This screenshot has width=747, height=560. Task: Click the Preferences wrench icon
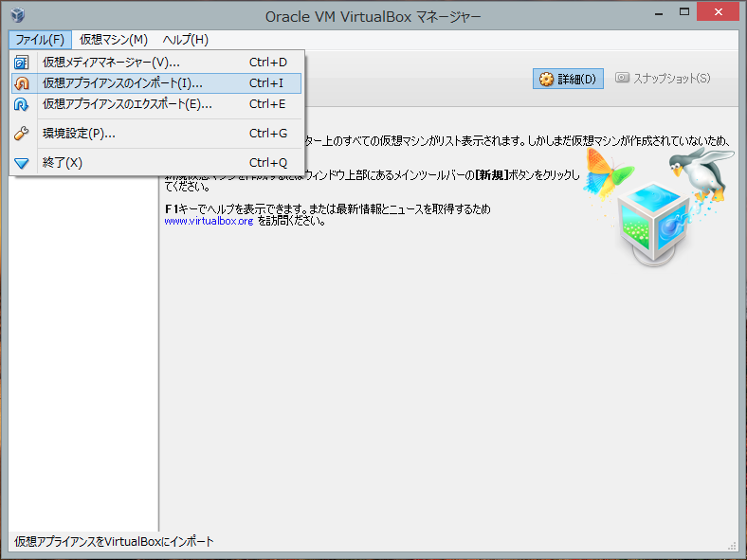point(22,134)
